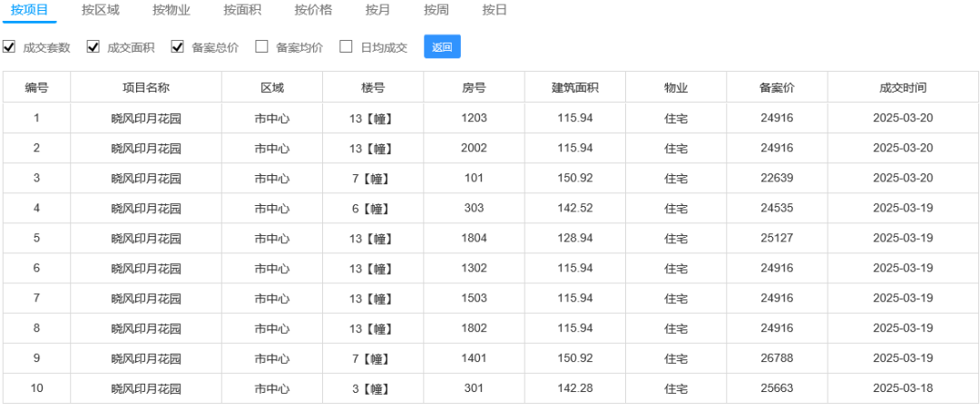Click the 成交时间 column header
The image size is (980, 412).
(903, 87)
